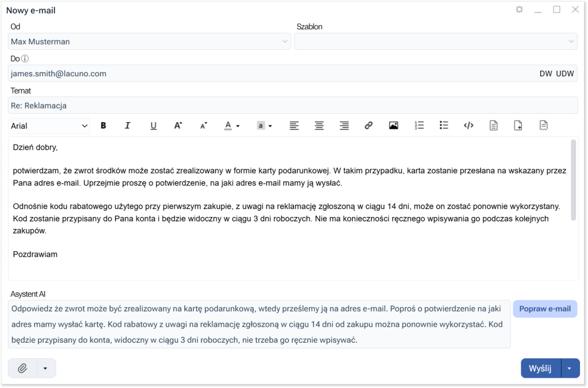Expand the Szablon template dropdown
Viewport: 588px width, 388px height.
coord(435,41)
